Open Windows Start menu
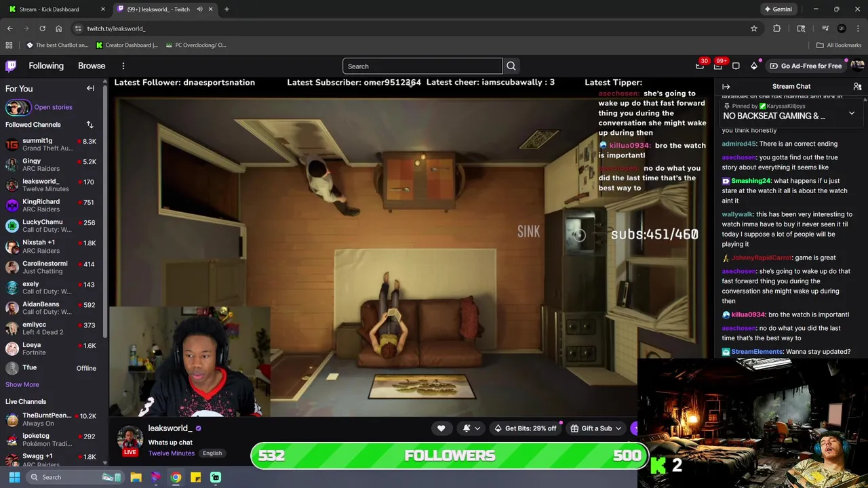 click(14, 477)
